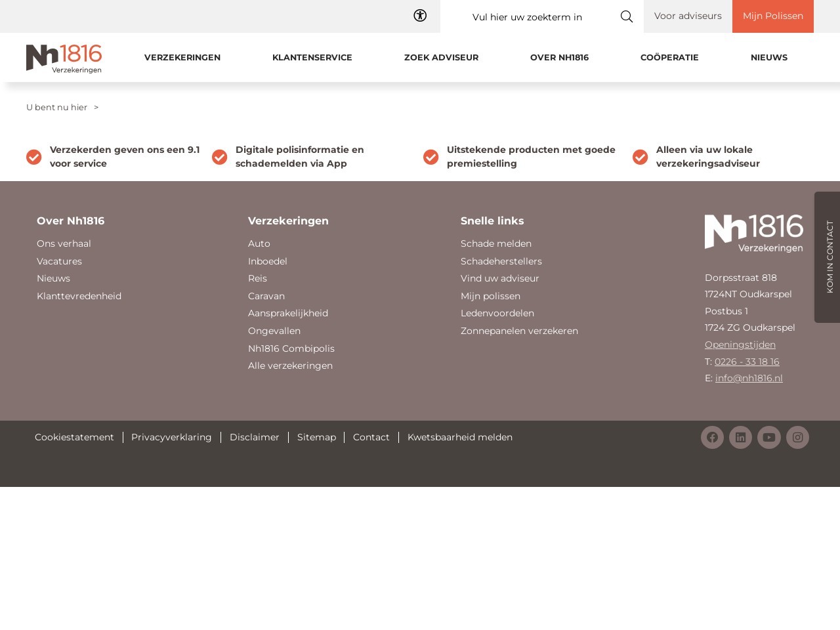Open Klanttevredenheid footer link
840x630 pixels.
(x=79, y=297)
